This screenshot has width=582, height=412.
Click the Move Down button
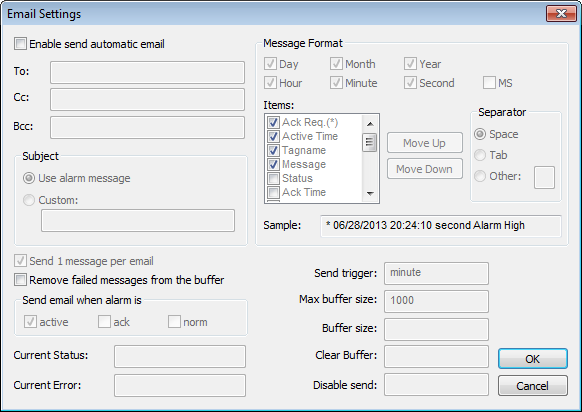tap(425, 169)
